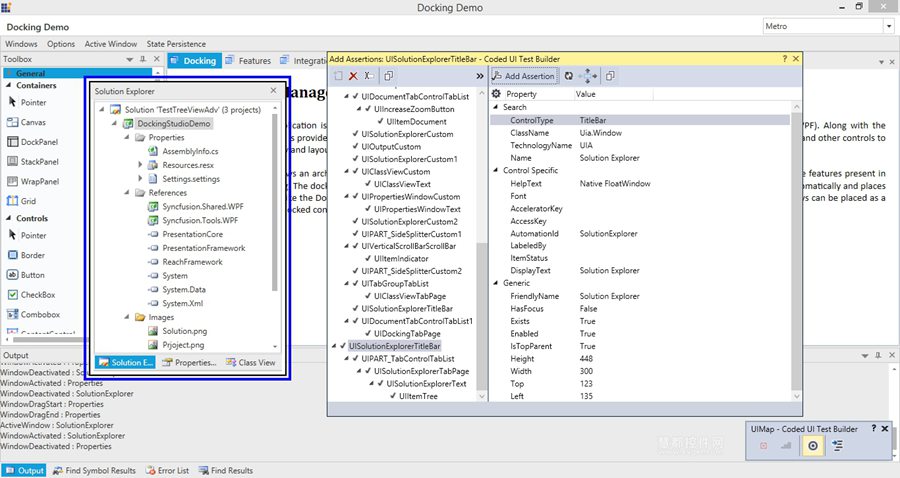This screenshot has width=900, height=478.
Task: Toggle checkmark on UIPropertiesWindowText node
Action: (368, 209)
